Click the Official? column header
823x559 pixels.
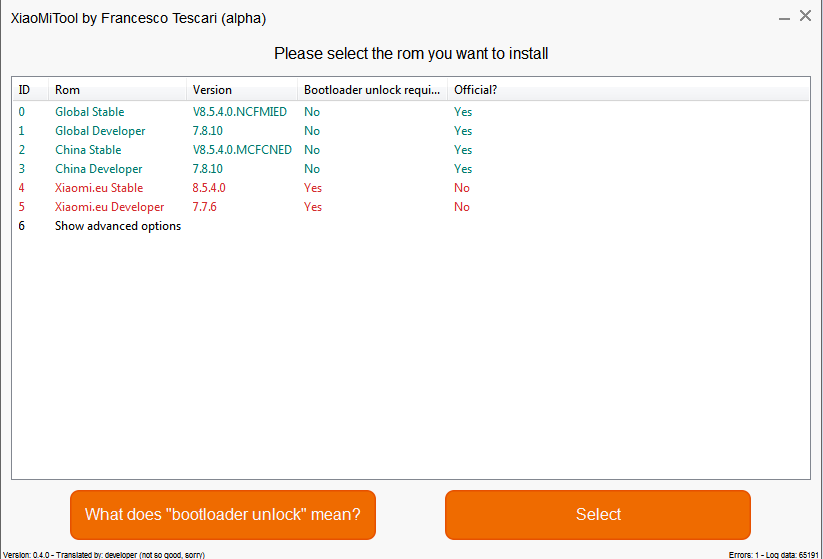[x=476, y=90]
